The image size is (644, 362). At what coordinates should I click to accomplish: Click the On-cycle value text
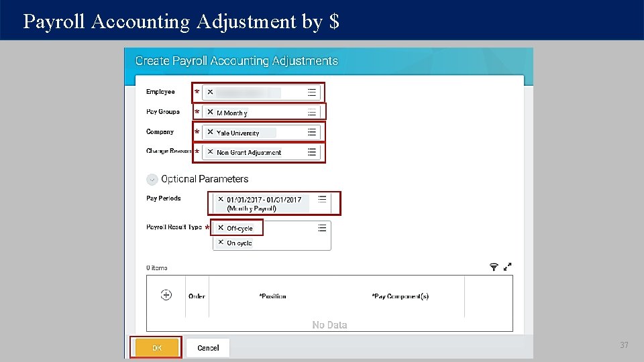click(x=239, y=243)
